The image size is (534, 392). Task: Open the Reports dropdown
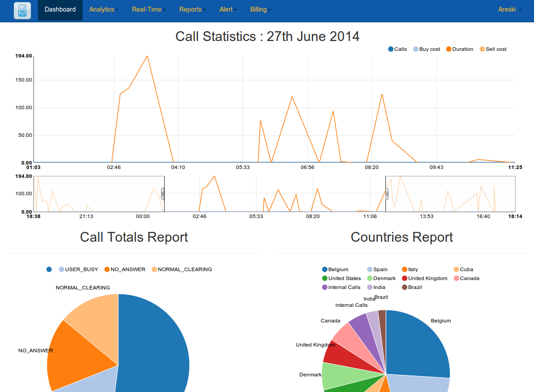point(192,9)
